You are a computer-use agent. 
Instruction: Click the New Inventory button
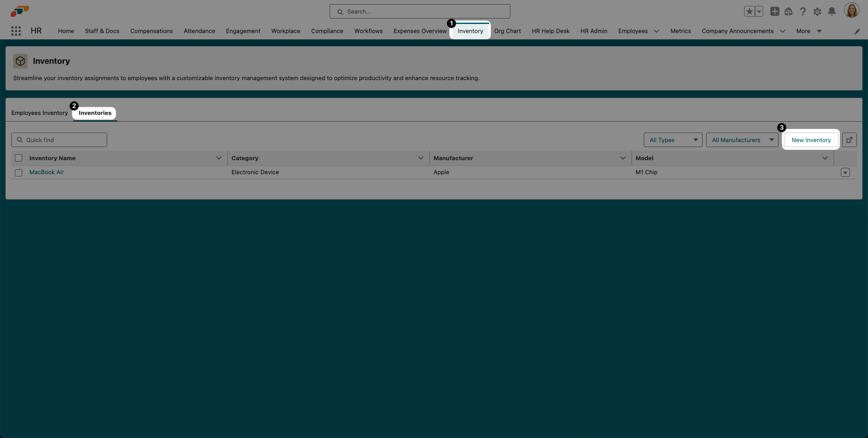click(x=811, y=140)
